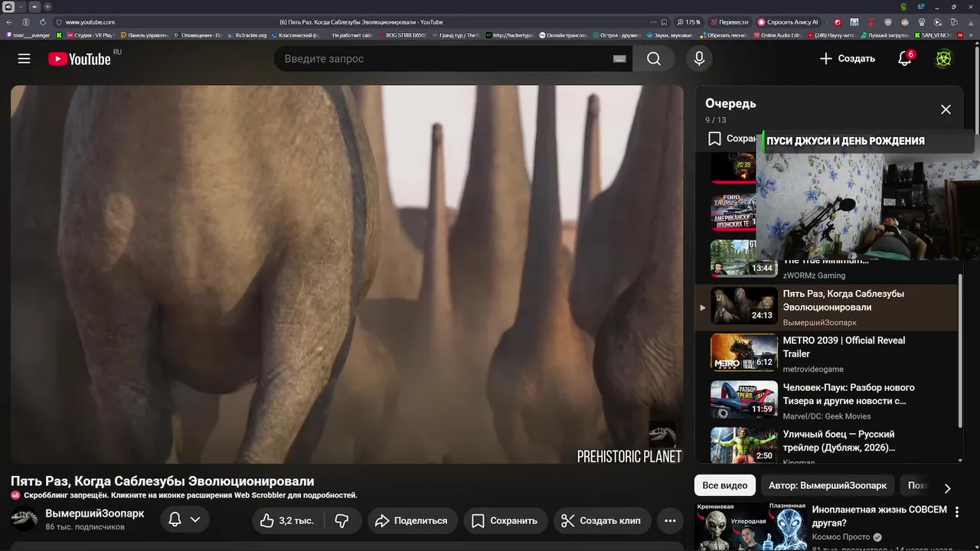Open the RuTracker.org bookmark

click(246, 35)
